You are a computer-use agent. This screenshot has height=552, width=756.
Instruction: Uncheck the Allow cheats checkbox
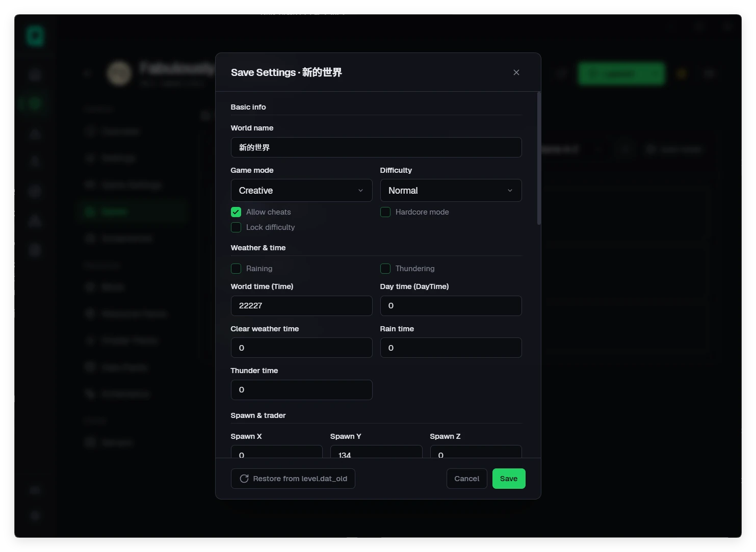[236, 212]
